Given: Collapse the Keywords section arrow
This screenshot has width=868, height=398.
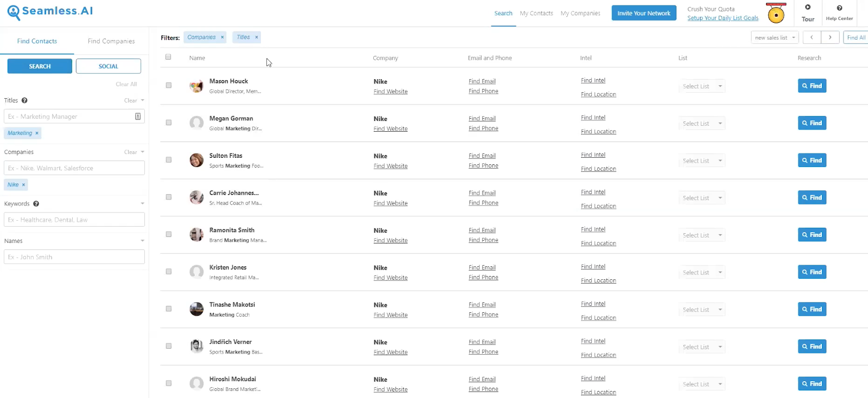Looking at the screenshot, I should (142, 204).
